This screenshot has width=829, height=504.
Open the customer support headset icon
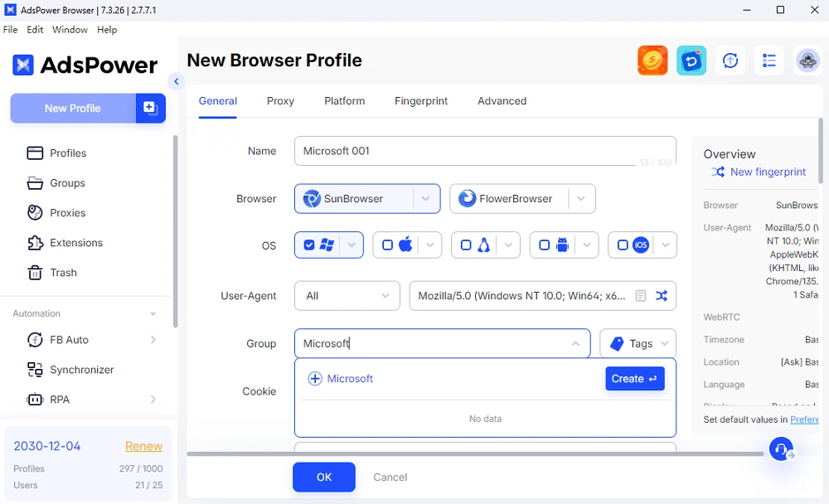pos(781,449)
